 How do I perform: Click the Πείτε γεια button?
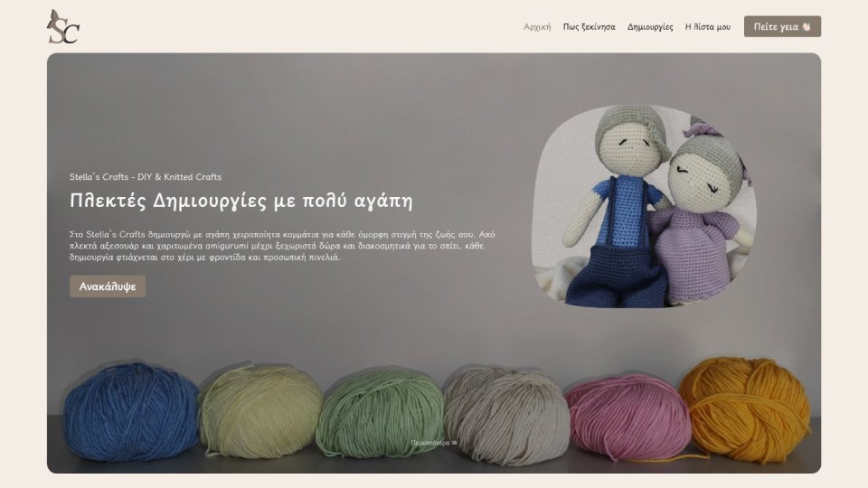pyautogui.click(x=782, y=26)
